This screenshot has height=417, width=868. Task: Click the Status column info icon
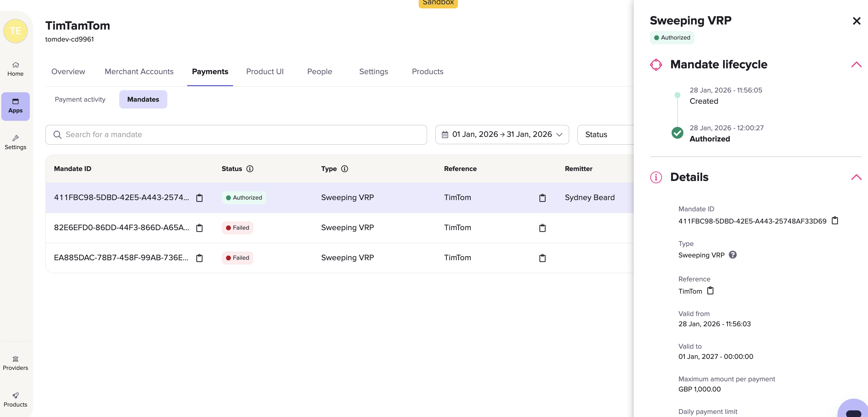point(250,168)
